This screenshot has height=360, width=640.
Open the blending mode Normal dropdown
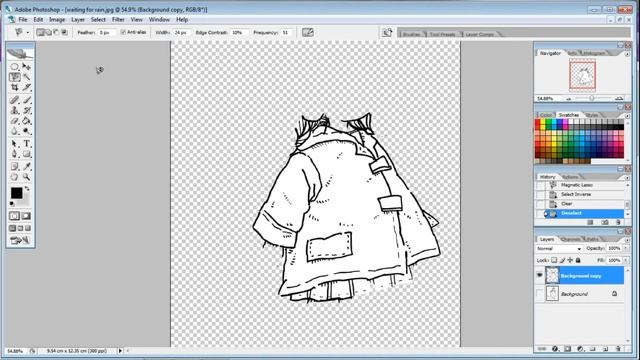click(x=559, y=249)
